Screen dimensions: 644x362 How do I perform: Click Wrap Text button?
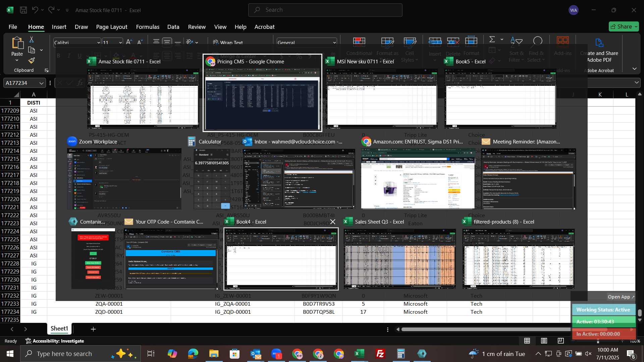pos(228,42)
